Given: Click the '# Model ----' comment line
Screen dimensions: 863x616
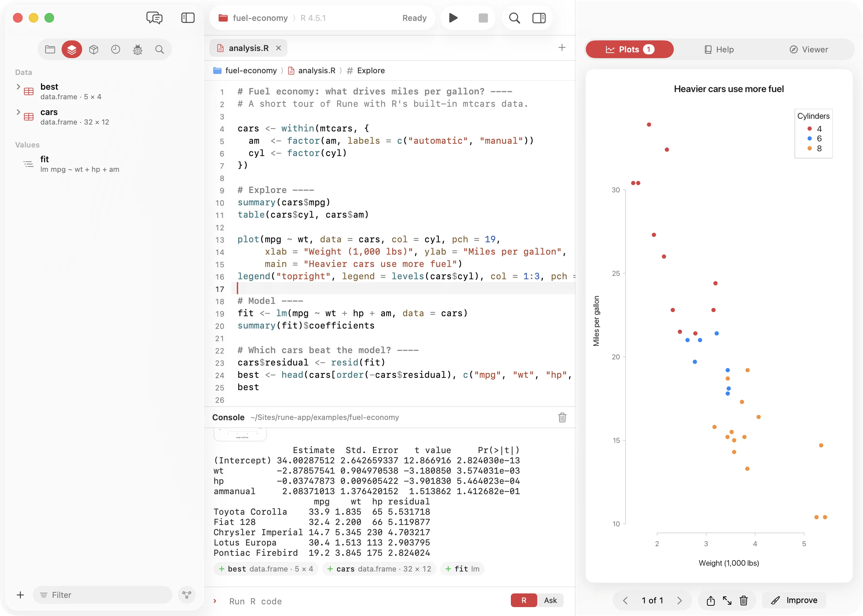Looking at the screenshot, I should click(270, 301).
